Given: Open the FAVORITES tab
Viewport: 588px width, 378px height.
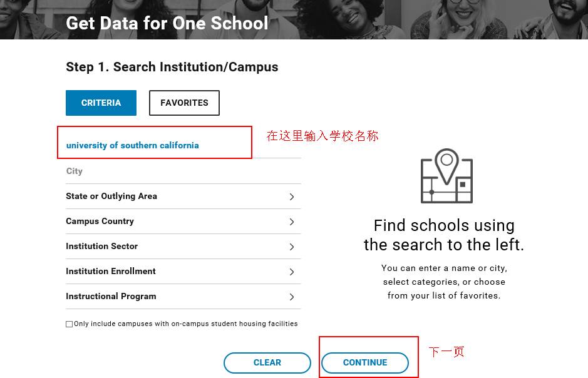Looking at the screenshot, I should tap(184, 103).
